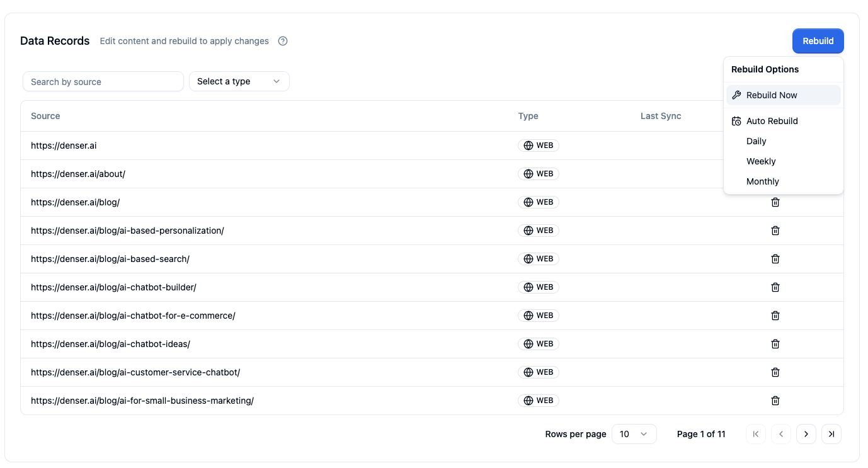The width and height of the screenshot is (868, 468).
Task: Delete the denser.ai/blog/ record
Action: point(775,202)
